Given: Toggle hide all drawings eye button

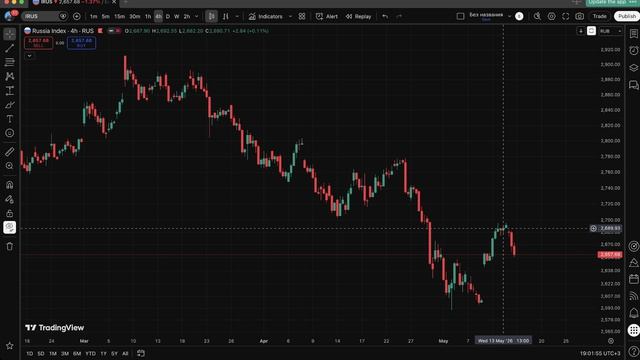Looking at the screenshot, I should (10, 227).
